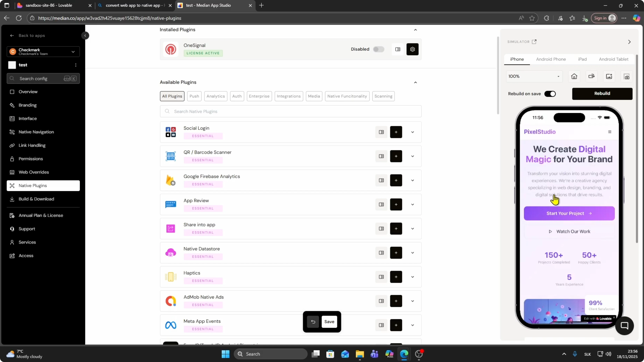Image resolution: width=644 pixels, height=362 pixels.
Task: Open OneSignal plugin settings gear
Action: click(x=412, y=49)
